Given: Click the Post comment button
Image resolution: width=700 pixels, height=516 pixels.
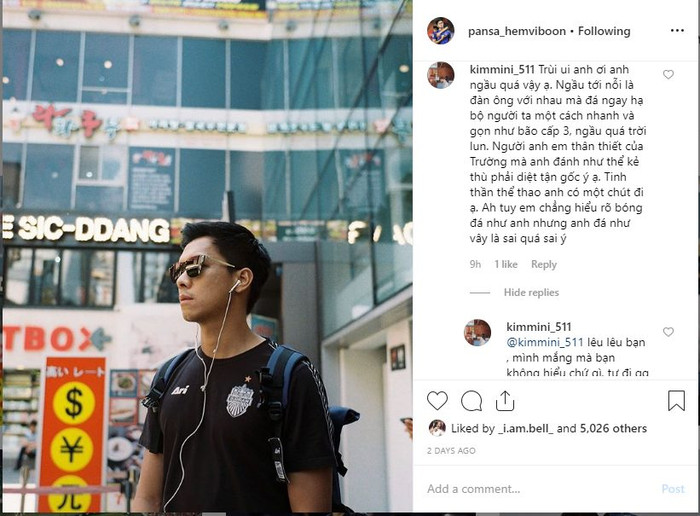Looking at the screenshot, I should tap(673, 489).
